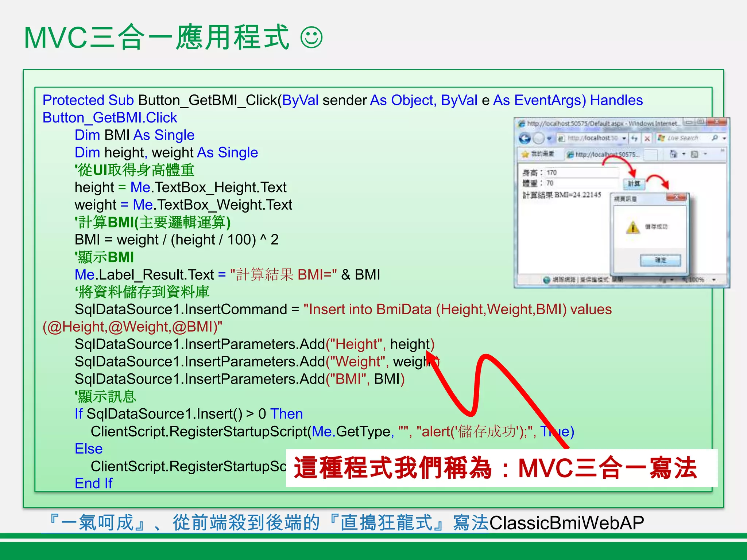Click the 'BMI = weight / (height / 100) ^ 2' line
Image resolution: width=747 pixels, height=560 pixels.
pyautogui.click(x=177, y=240)
